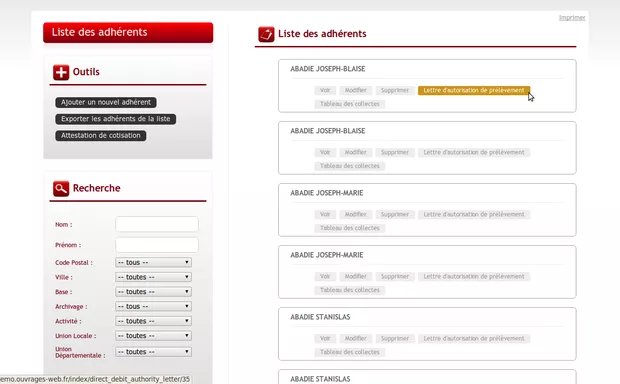
Task: Click the notebook icon beside Liste des adhérents heading
Action: pos(266,34)
